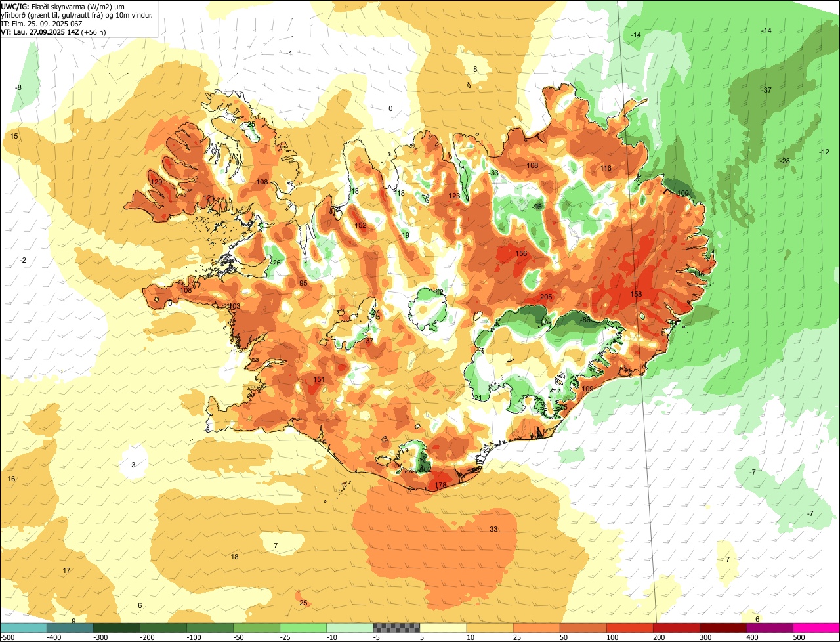
Task: Click the ocean value '9' at the bottom left
Action: [73, 620]
